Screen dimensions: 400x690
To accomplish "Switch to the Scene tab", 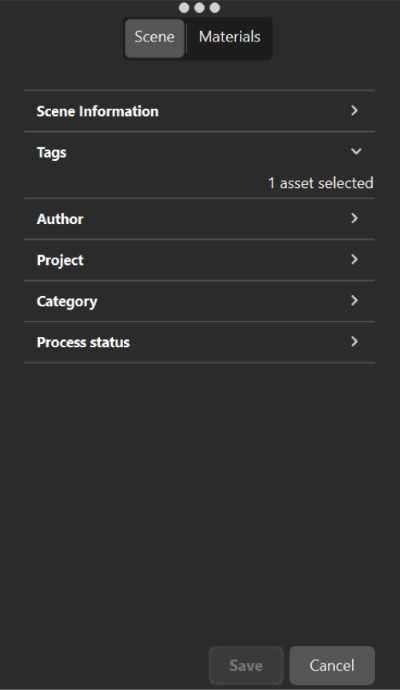I will [154, 38].
